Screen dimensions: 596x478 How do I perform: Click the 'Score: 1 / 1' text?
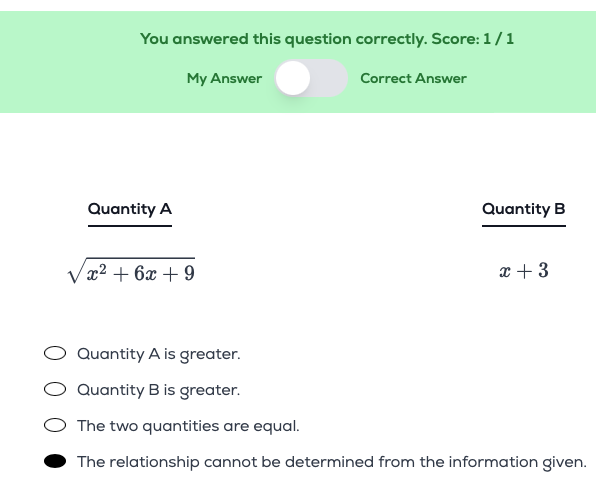coord(473,39)
